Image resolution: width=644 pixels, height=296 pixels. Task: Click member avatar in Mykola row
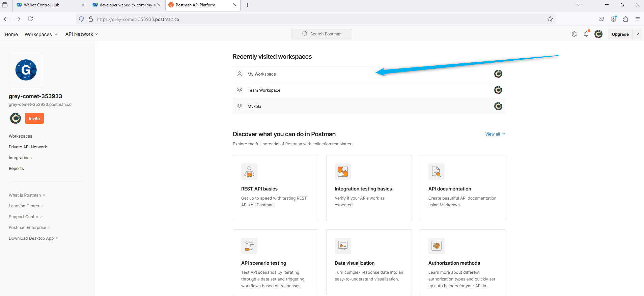(x=498, y=106)
